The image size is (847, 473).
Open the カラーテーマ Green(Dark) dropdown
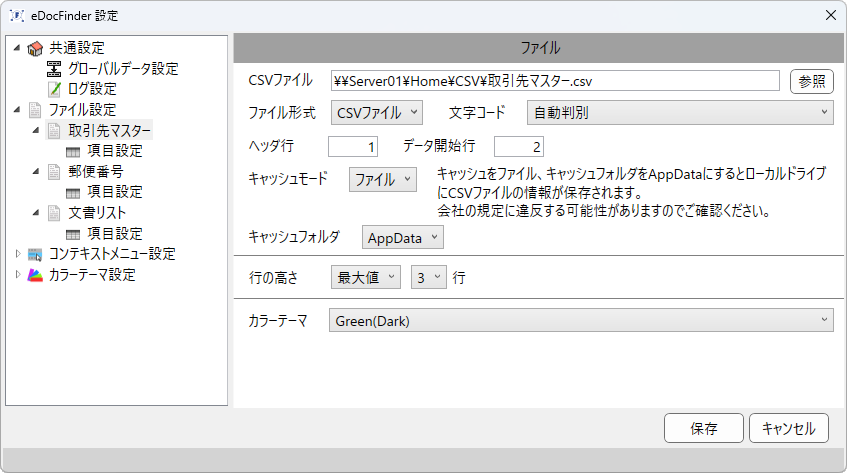click(581, 321)
